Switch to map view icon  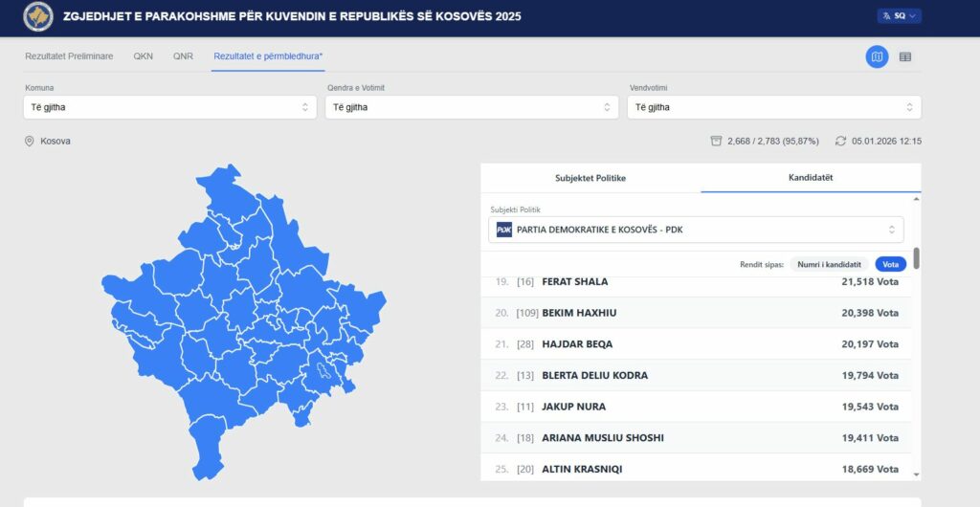pos(877,56)
